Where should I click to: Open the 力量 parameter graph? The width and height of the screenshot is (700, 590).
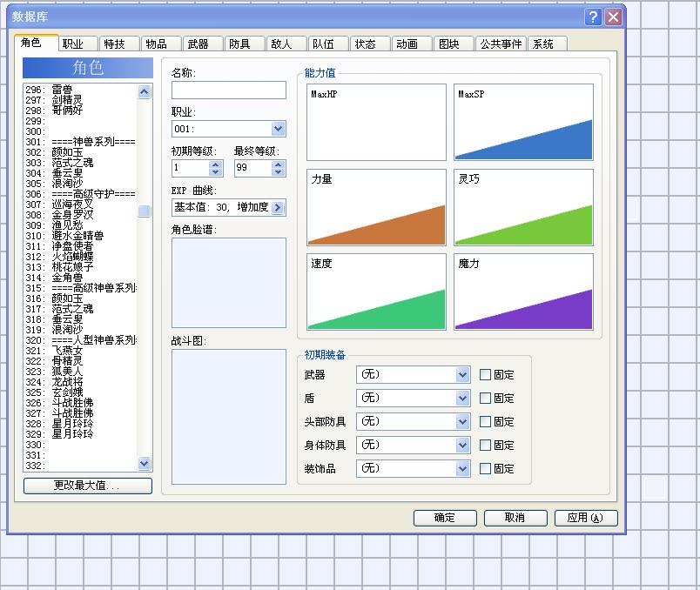376,207
